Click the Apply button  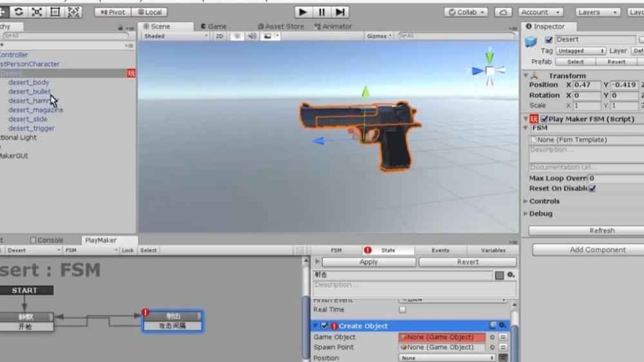pyautogui.click(x=369, y=262)
